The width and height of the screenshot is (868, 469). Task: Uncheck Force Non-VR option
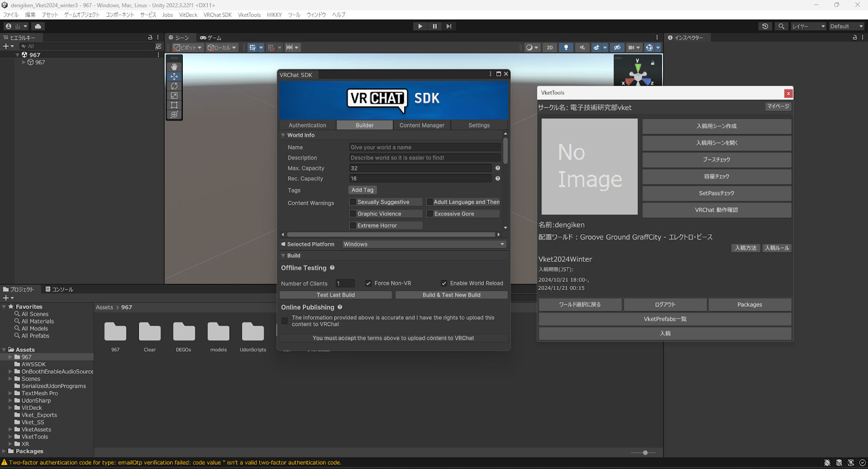(x=368, y=283)
